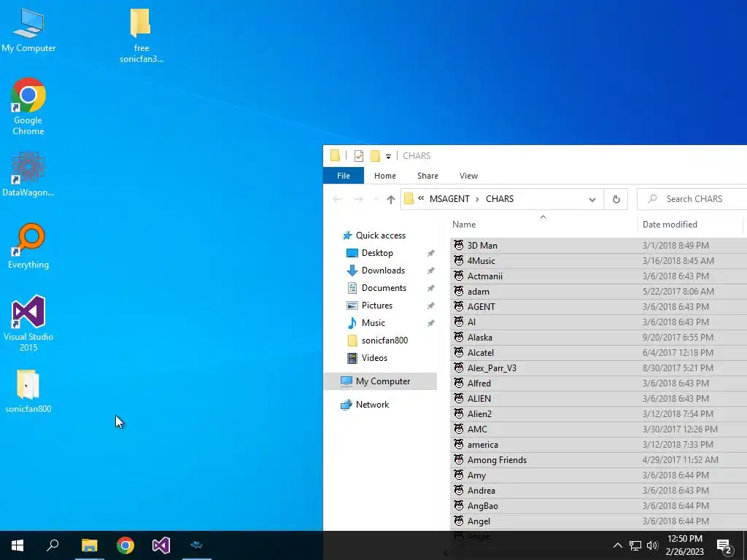Open volume control tray icon
The height and width of the screenshot is (560, 747).
pos(652,545)
